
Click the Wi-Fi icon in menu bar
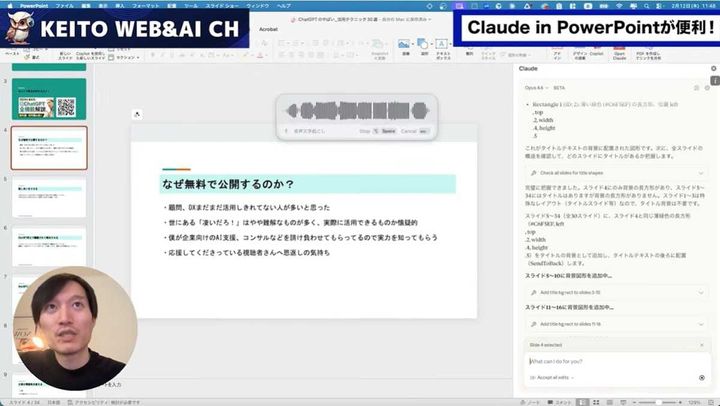click(x=619, y=6)
